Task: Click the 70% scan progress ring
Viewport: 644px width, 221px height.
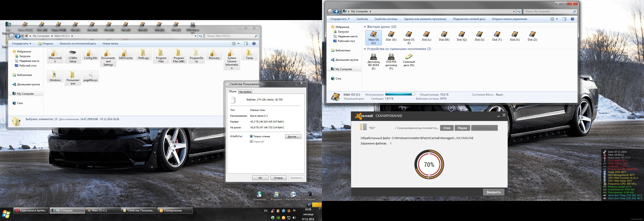Action: coord(429,164)
